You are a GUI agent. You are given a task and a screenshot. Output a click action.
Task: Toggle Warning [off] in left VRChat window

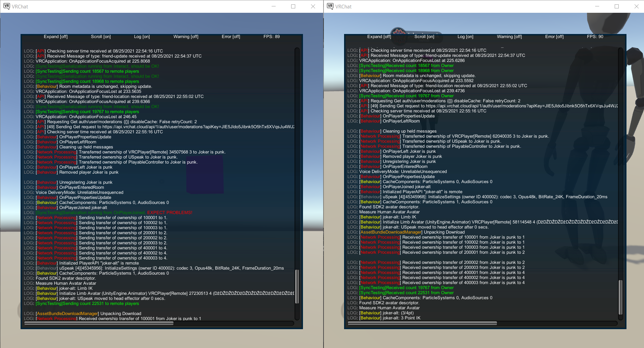point(186,37)
